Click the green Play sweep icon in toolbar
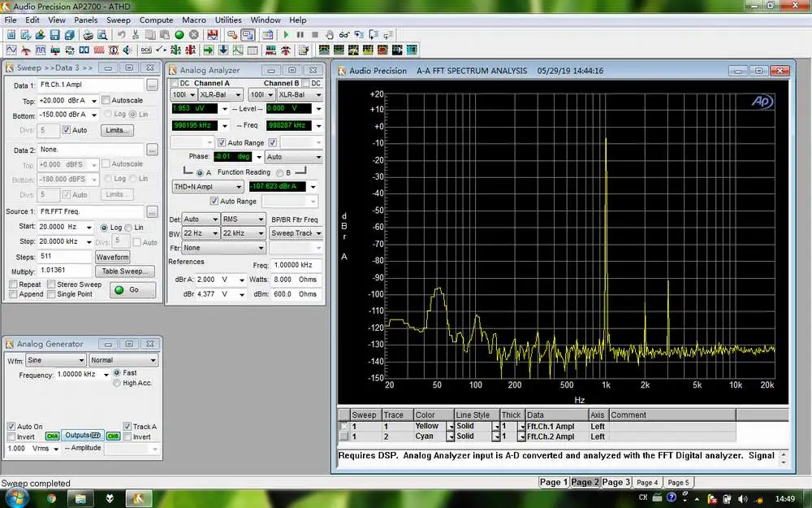Viewport: 812px width, 508px height. [286, 35]
